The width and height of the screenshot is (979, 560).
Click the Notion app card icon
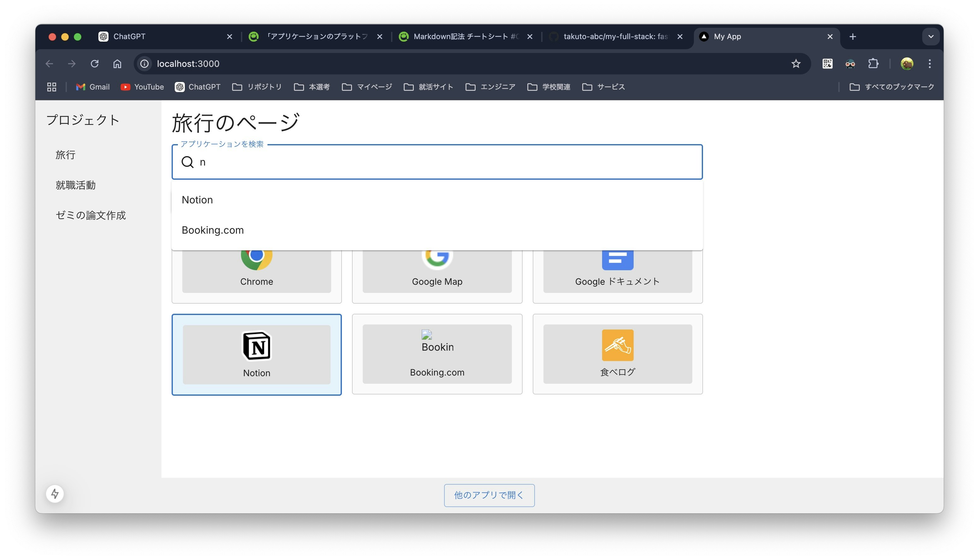pyautogui.click(x=257, y=345)
